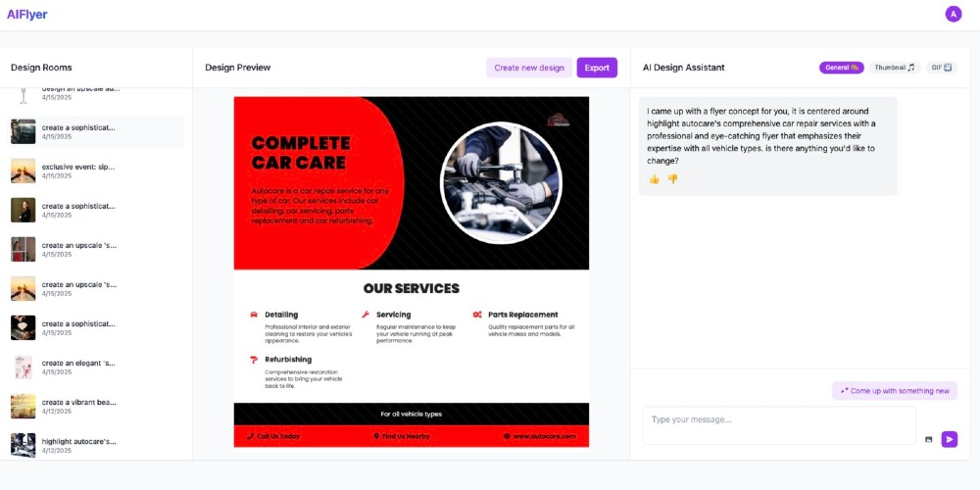Click the Create new design button
The height and width of the screenshot is (490, 980).
click(529, 68)
